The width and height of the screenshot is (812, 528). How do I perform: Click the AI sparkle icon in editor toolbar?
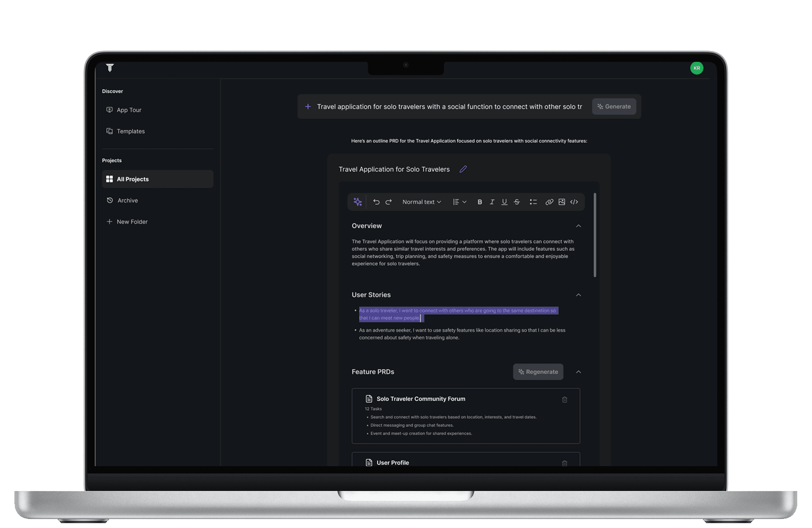coord(357,202)
